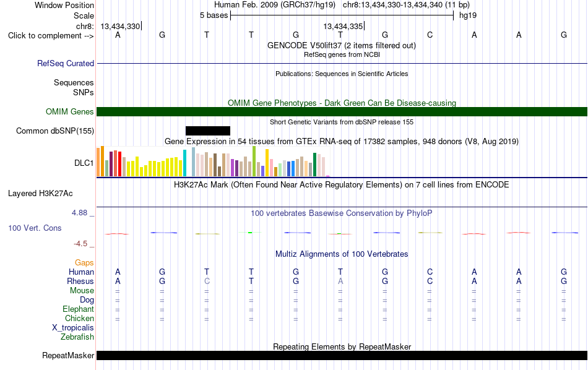Click the RefSeq Curated track label
This screenshot has height=370, width=588.
click(66, 63)
